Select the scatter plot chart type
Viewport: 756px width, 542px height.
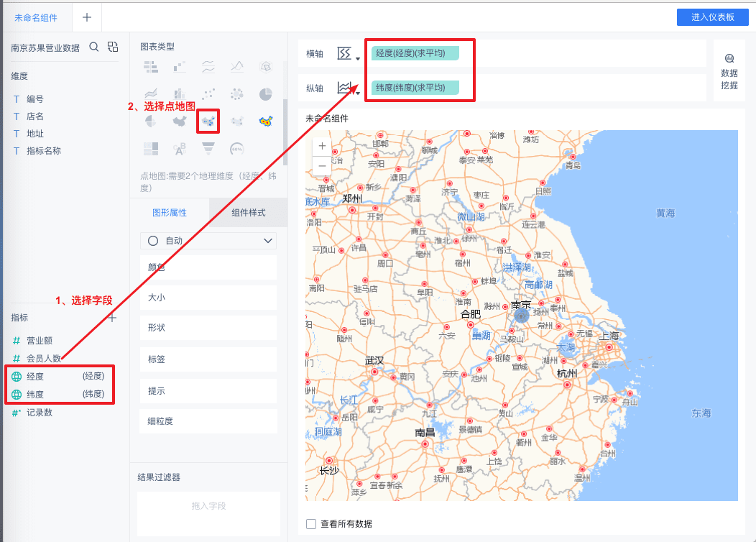point(208,93)
